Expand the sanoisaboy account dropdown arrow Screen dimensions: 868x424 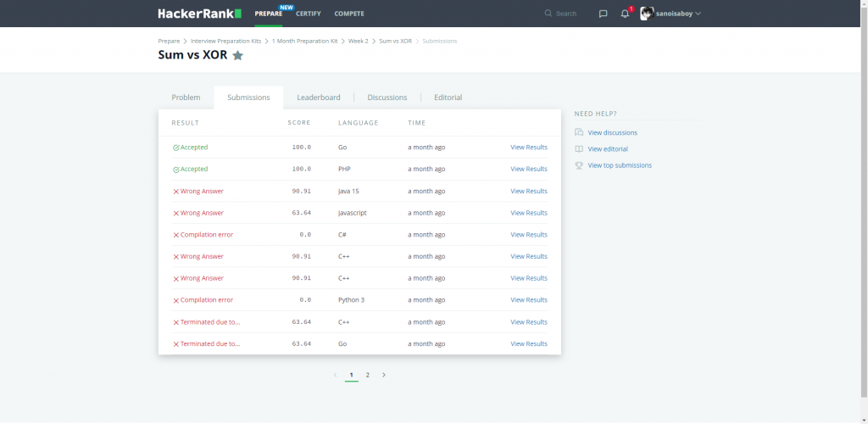(698, 14)
